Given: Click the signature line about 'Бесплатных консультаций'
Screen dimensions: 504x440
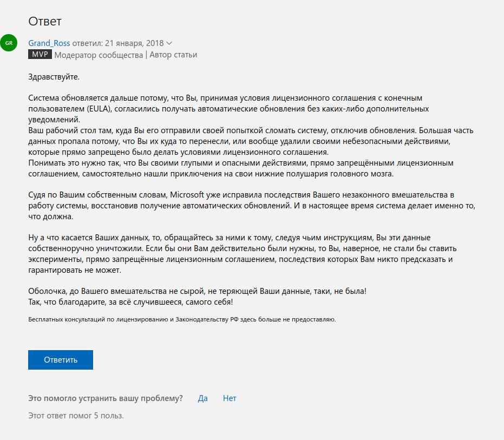Looking at the screenshot, I should tap(182, 319).
